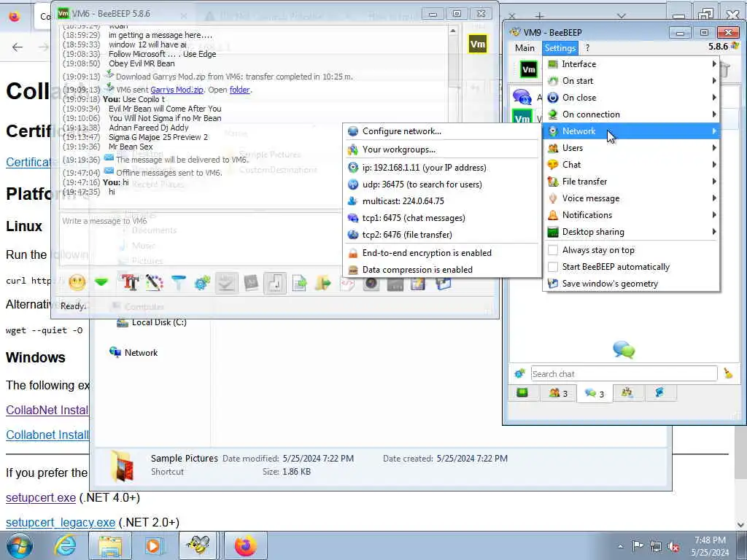Click the Action Center flag tray icon
This screenshot has height=560, width=747.
pyautogui.click(x=638, y=546)
